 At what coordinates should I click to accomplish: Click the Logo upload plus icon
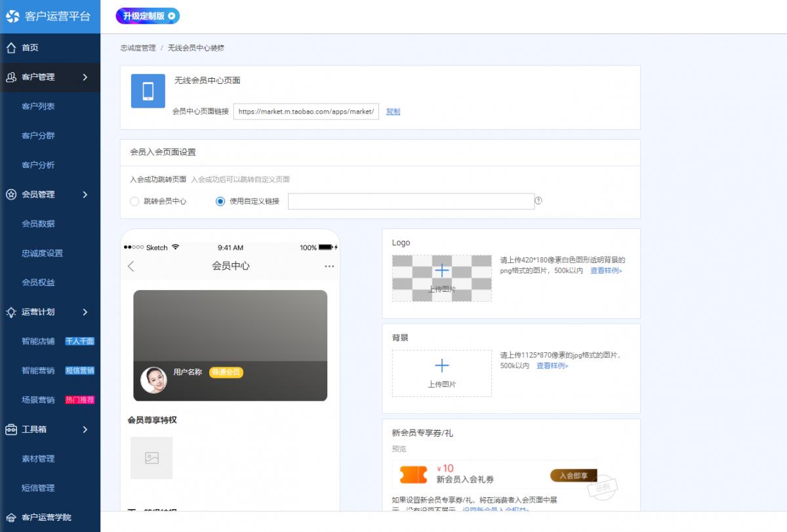(441, 270)
